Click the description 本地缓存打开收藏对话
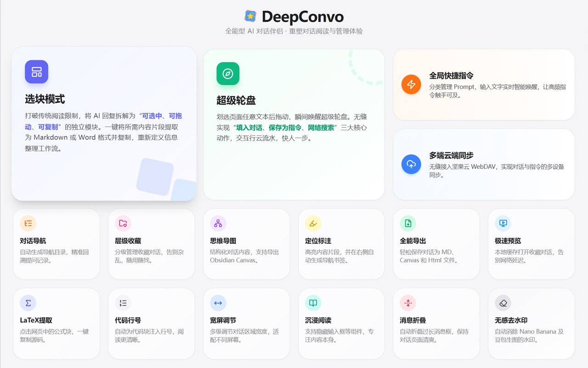 (529, 256)
